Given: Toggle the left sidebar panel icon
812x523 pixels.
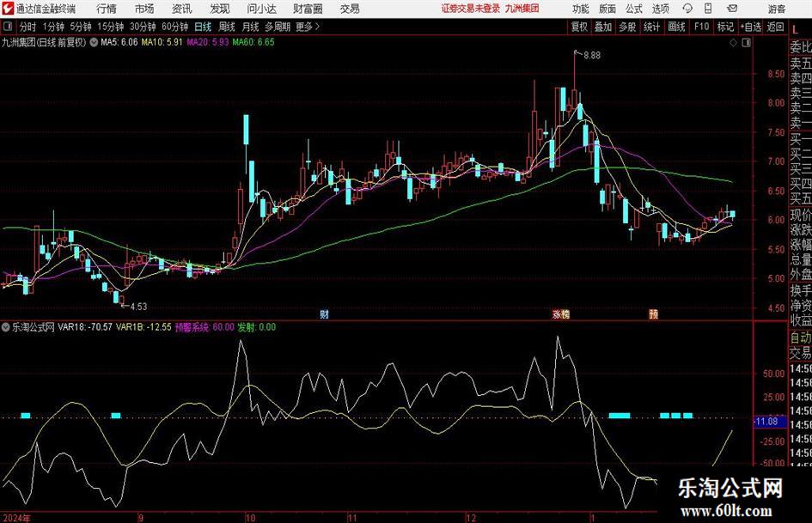Looking at the screenshot, I should click(7, 27).
